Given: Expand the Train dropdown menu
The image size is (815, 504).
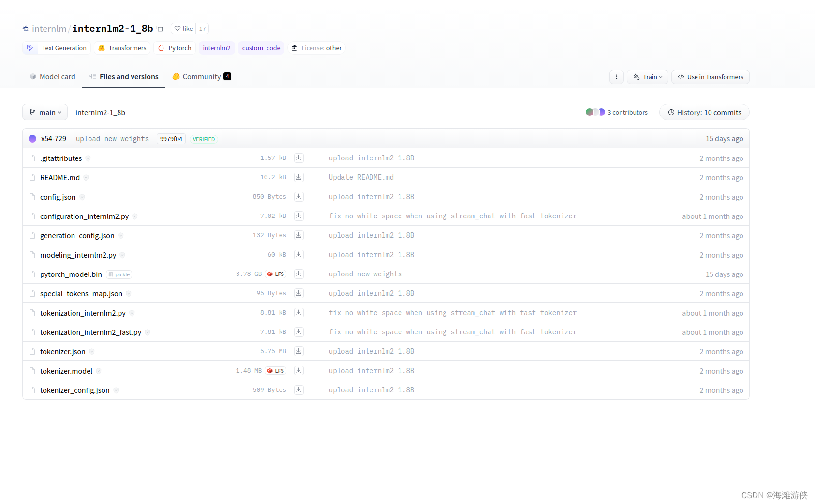Looking at the screenshot, I should click(648, 77).
